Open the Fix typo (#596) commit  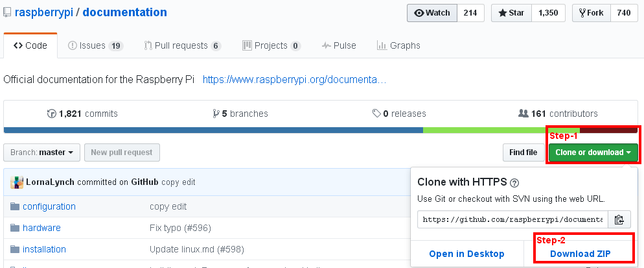(x=180, y=228)
